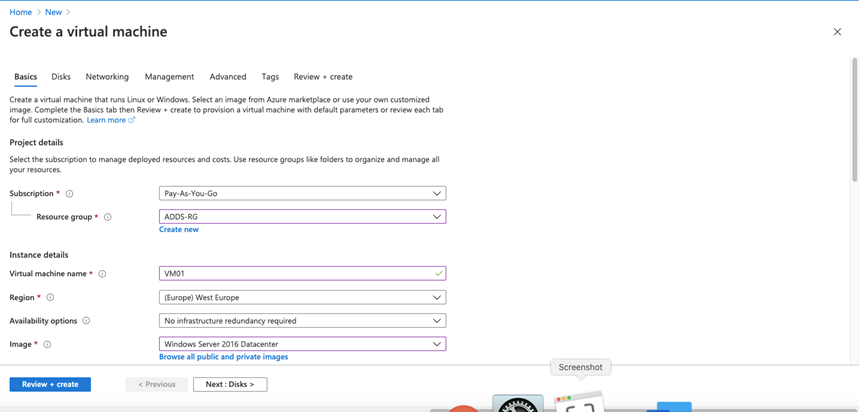This screenshot has height=412, width=859.
Task: Click the Previous button
Action: (157, 385)
